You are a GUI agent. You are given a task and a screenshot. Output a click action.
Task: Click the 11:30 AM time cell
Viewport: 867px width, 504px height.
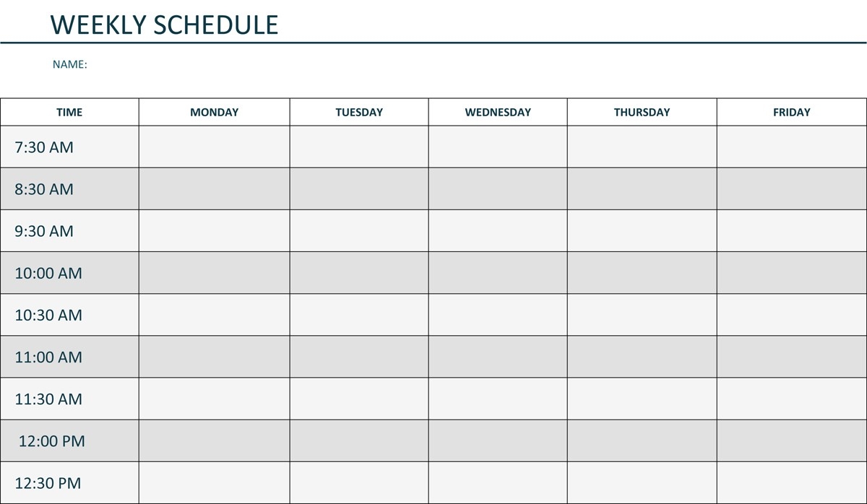pos(69,399)
